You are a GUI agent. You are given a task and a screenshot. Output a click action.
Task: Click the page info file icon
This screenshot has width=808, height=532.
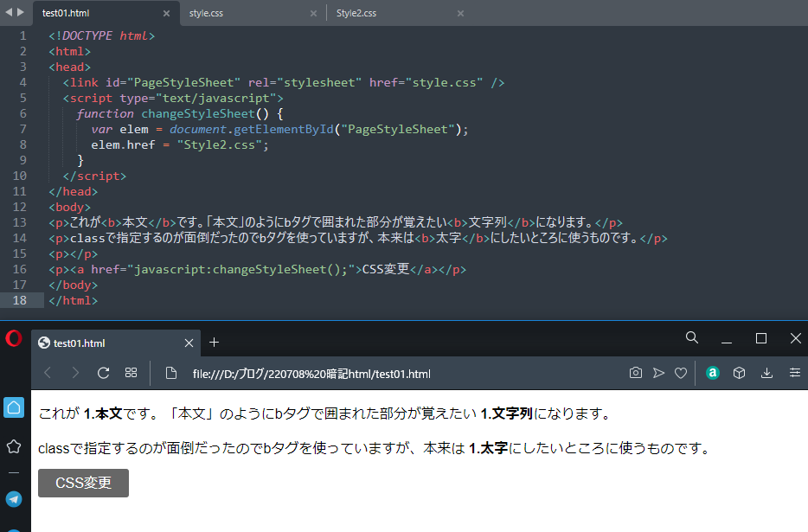(171, 373)
